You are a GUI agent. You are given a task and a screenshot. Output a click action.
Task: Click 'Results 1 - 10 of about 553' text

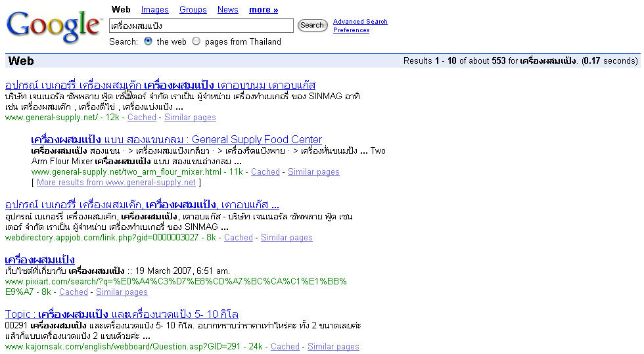pos(454,61)
